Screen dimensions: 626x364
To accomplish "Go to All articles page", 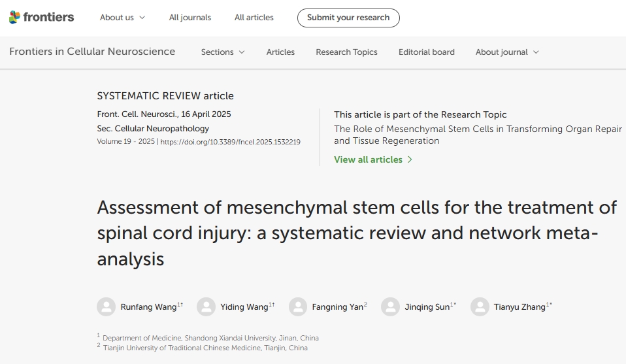I will [x=254, y=18].
